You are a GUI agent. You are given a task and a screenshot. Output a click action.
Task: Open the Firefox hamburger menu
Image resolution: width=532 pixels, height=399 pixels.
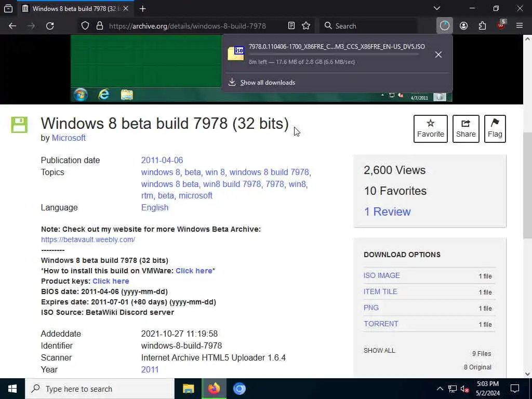click(520, 25)
